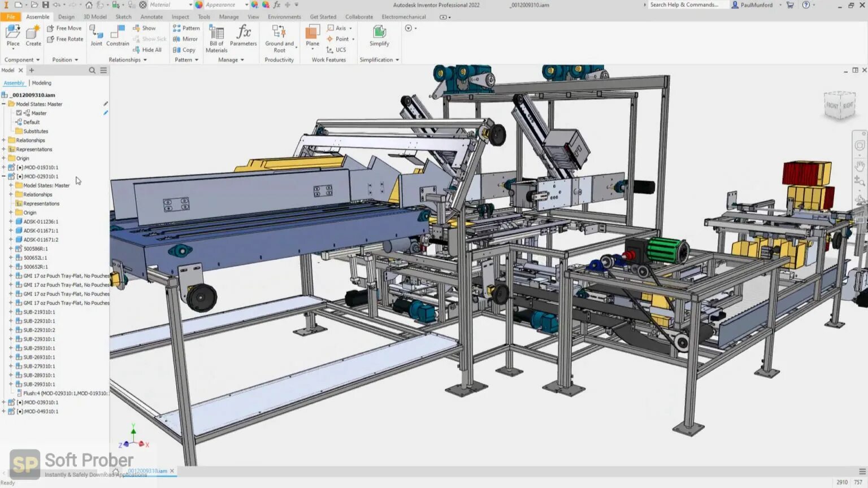Select the Mirror pattern tool
868x488 pixels.
(x=185, y=39)
